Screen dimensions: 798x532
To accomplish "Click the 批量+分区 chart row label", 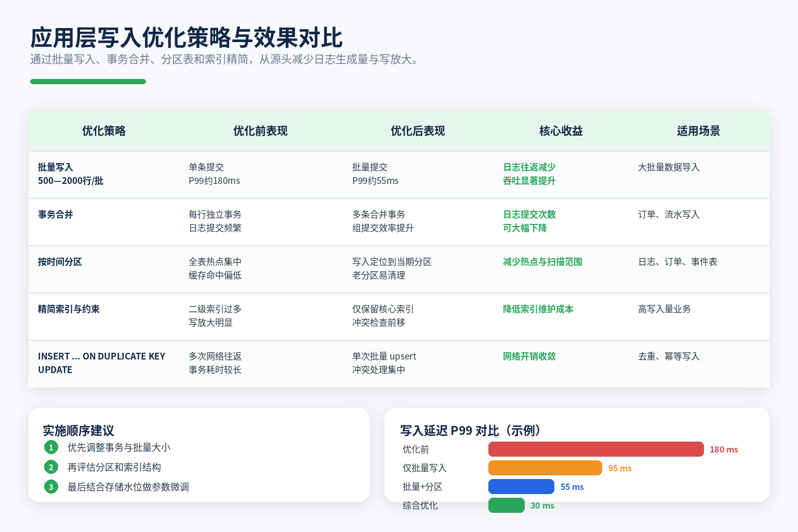I will (422, 487).
